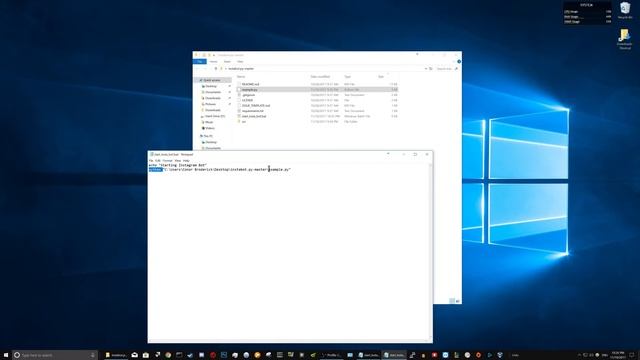
Task: Select the example.py file row
Action: pyautogui.click(x=317, y=89)
